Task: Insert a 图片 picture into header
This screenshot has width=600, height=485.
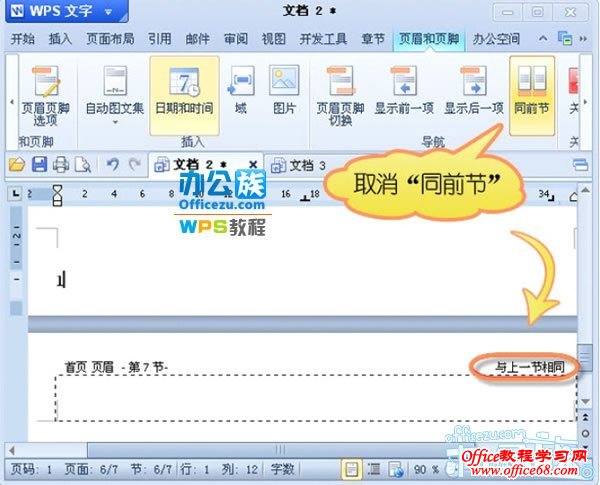Action: 284,92
